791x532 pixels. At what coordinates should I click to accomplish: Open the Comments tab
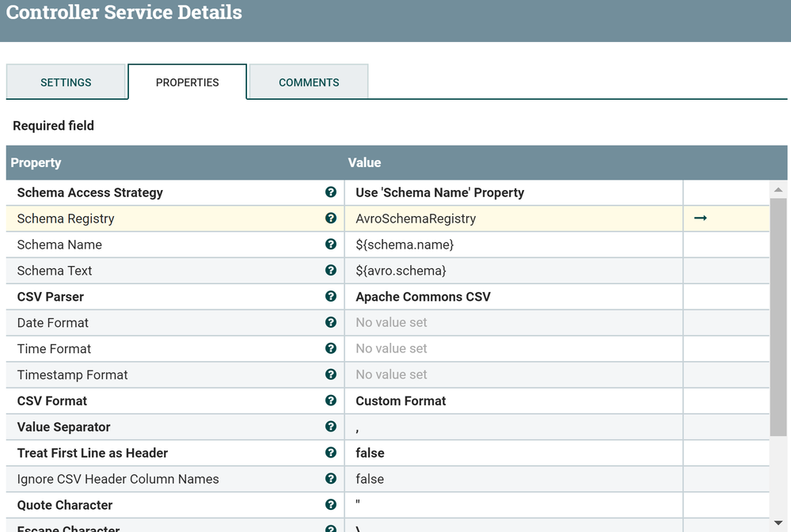pos(309,82)
